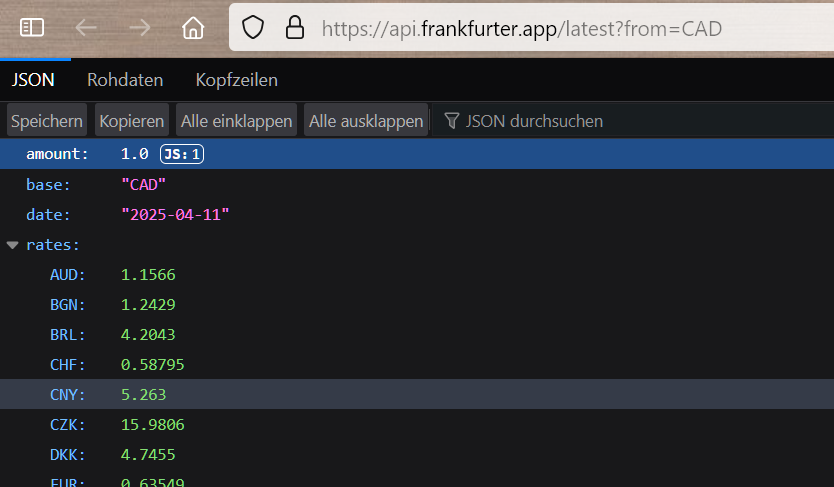The image size is (834, 487).
Task: Click the "2025-04-11" date value
Action: coord(176,215)
